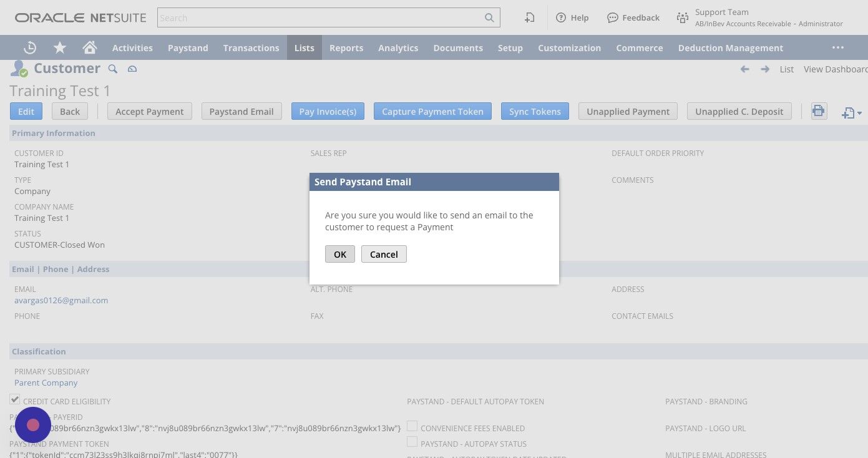
Task: Click the customer search magnifier next to title
Action: [113, 69]
